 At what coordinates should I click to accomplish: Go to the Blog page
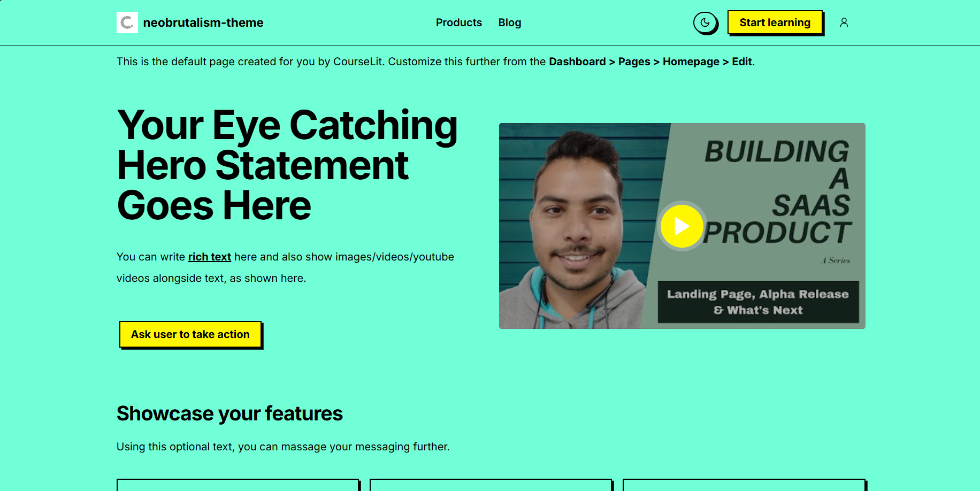(509, 22)
